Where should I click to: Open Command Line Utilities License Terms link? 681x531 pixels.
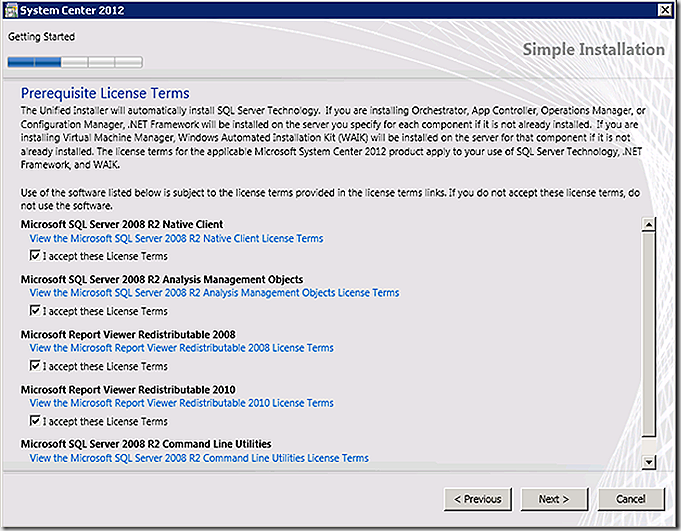tap(199, 458)
